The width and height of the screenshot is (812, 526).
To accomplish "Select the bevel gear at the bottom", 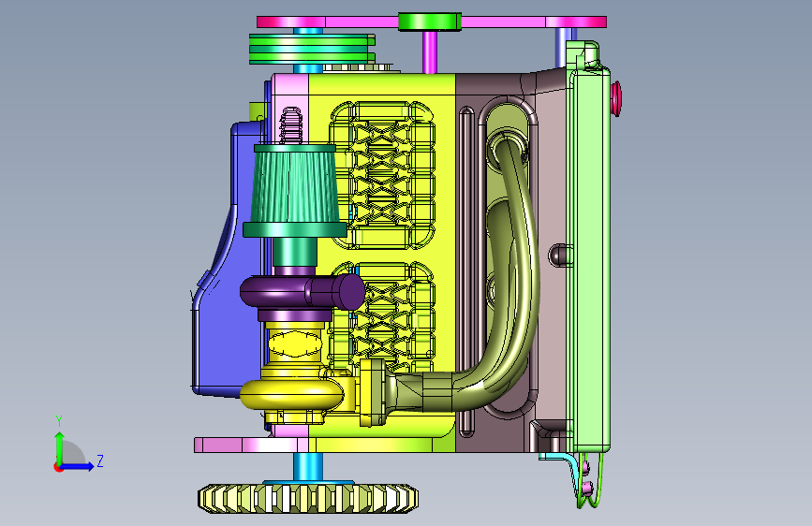I will (x=308, y=499).
